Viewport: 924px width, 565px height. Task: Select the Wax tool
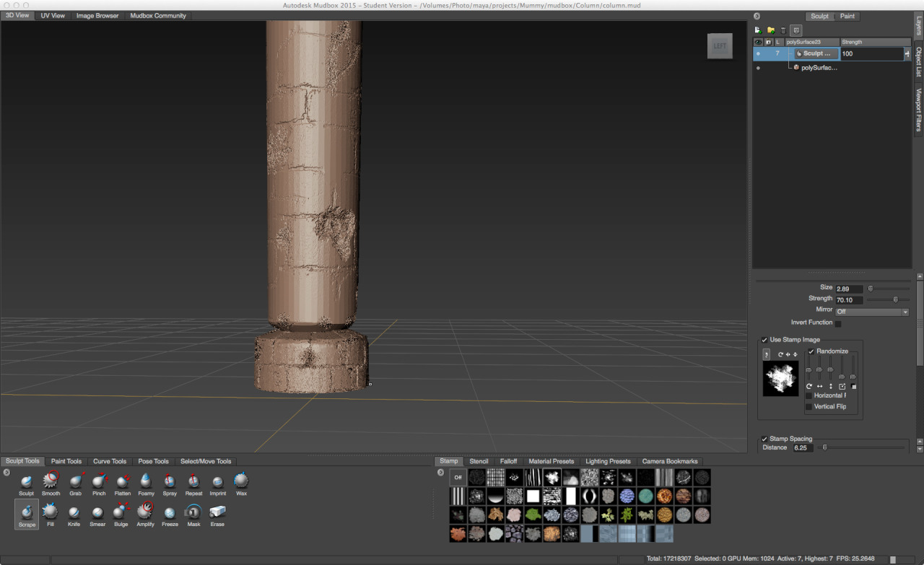point(241,483)
